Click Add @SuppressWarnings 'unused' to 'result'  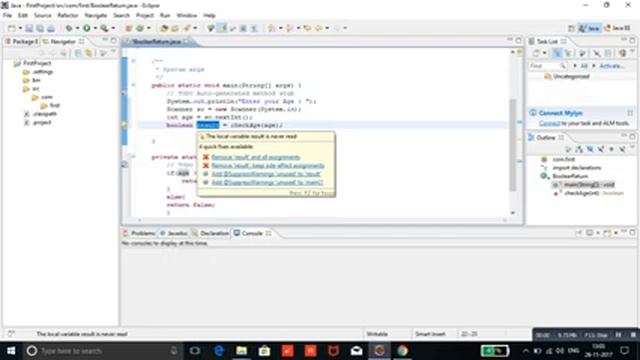266,174
